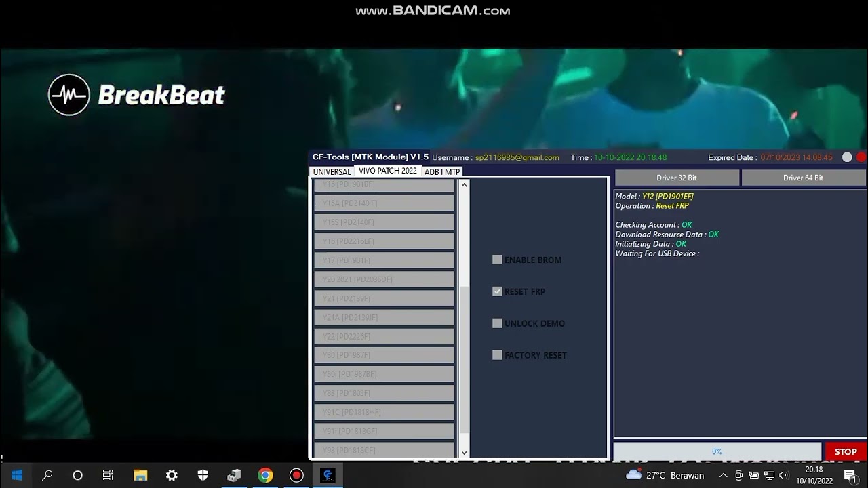Select model Y91i [PD1818GF]

click(x=384, y=430)
